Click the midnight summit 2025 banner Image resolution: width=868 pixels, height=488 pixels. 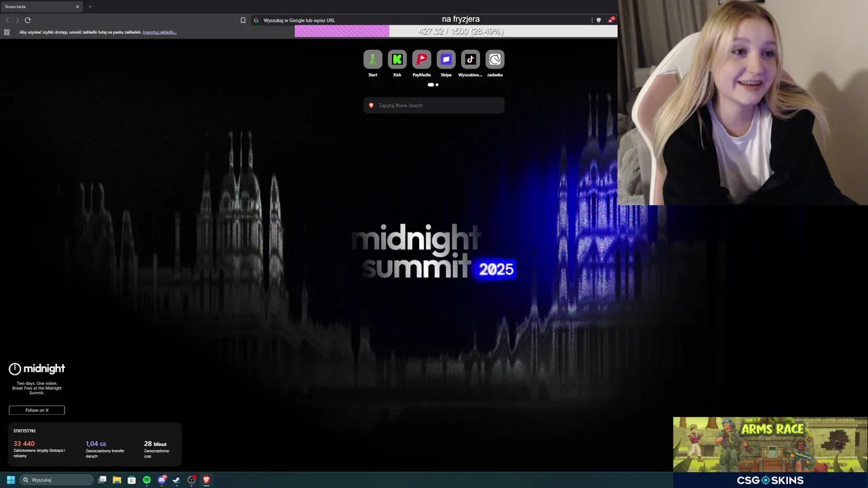pos(434,251)
